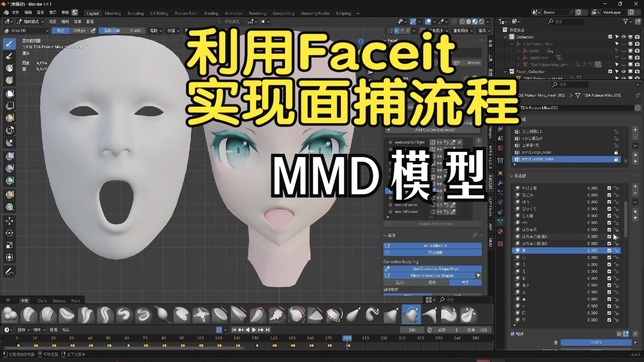Select the Mesh Filter tool

(10, 156)
